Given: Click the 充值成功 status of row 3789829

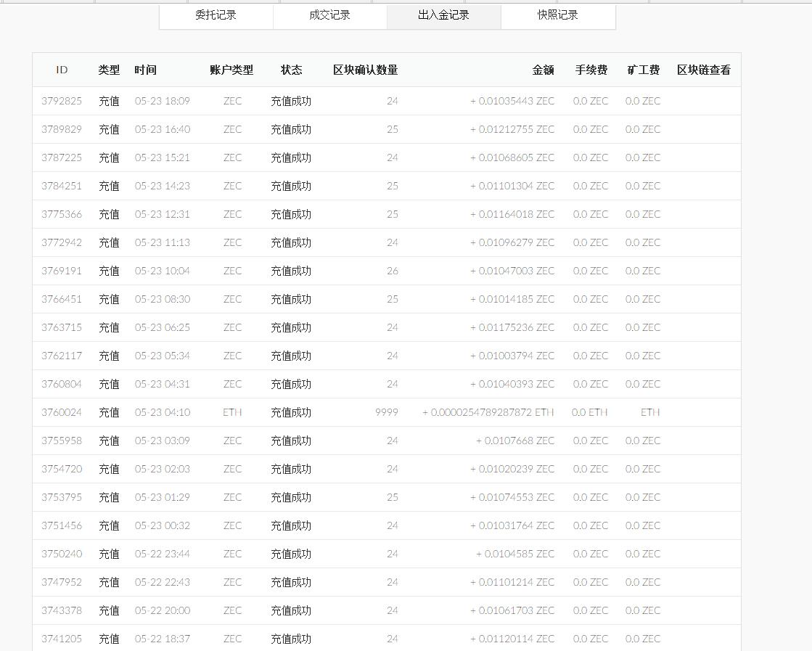Looking at the screenshot, I should tap(291, 129).
